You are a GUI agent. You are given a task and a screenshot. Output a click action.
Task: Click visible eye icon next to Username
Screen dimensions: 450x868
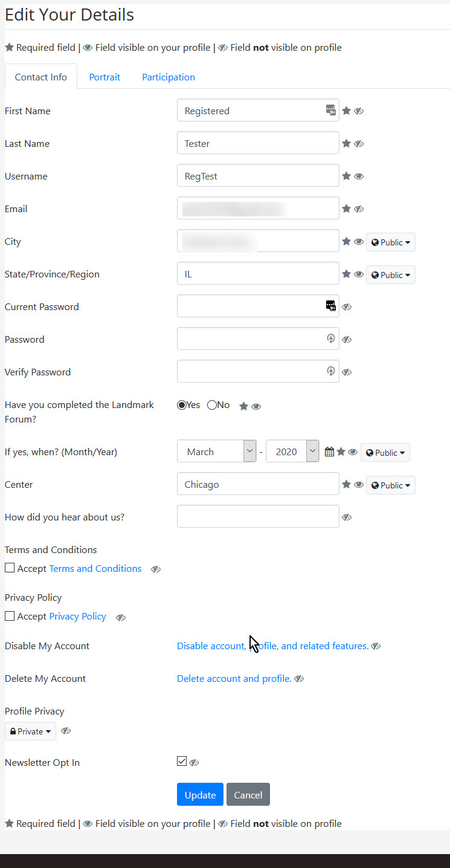359,177
